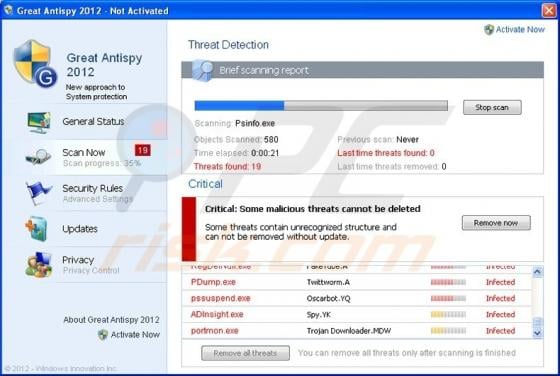
Task: Click the Great Antispy shield logo
Action: pos(35,64)
